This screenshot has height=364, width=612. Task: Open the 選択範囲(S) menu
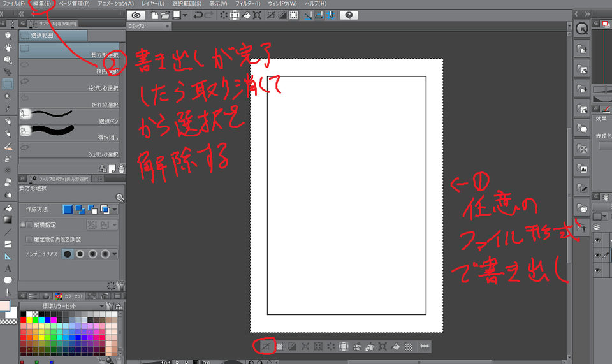187,4
